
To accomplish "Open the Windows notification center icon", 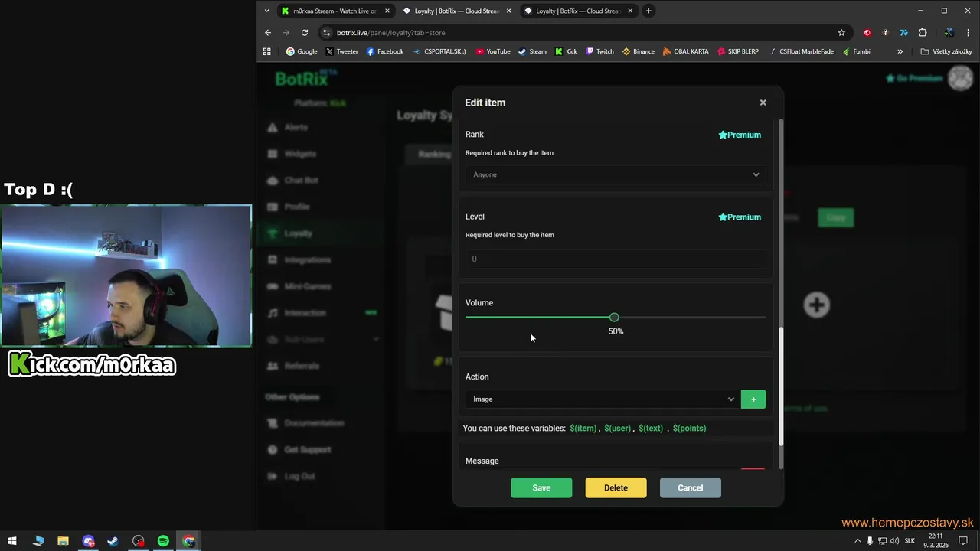I will pos(964,541).
